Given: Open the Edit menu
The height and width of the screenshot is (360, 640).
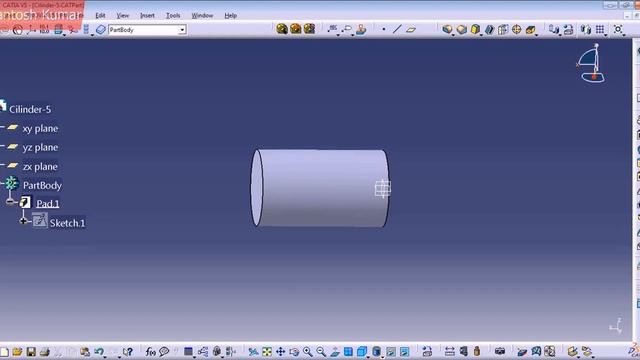Looking at the screenshot, I should coord(100,16).
